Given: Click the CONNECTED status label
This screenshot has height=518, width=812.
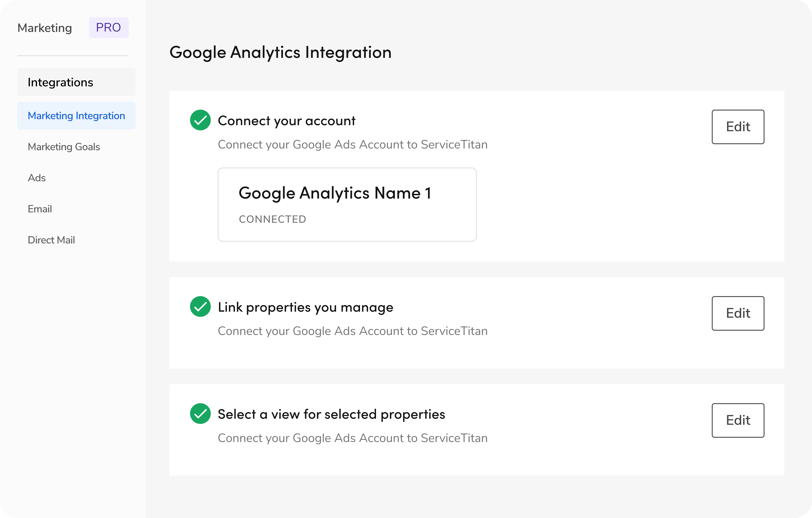Looking at the screenshot, I should [x=273, y=220].
